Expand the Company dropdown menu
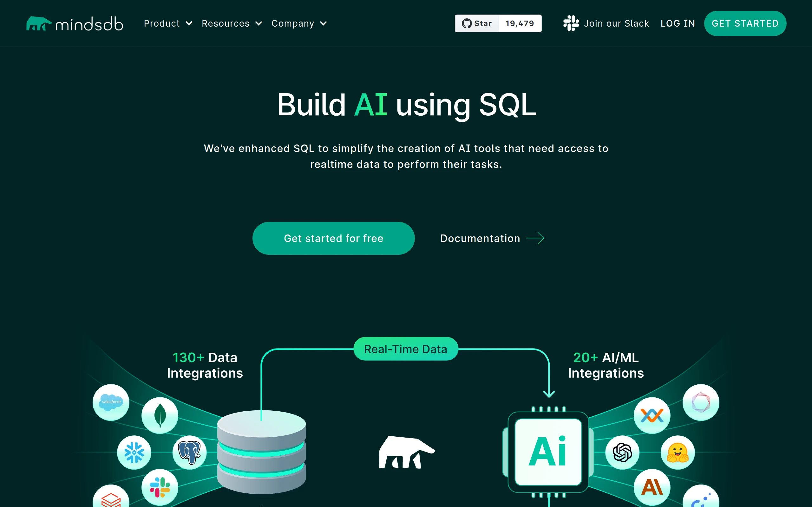This screenshot has width=812, height=507. coord(298,23)
